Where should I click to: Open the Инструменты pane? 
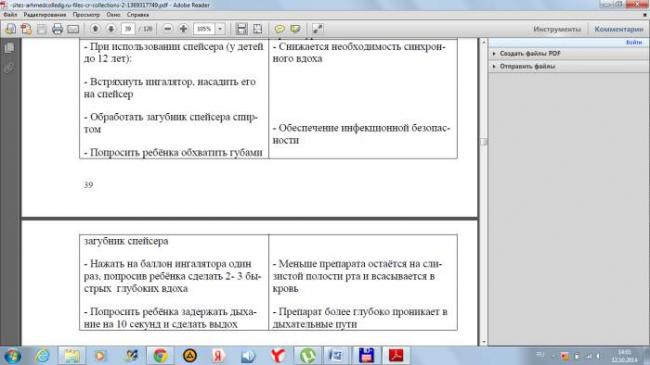557,29
